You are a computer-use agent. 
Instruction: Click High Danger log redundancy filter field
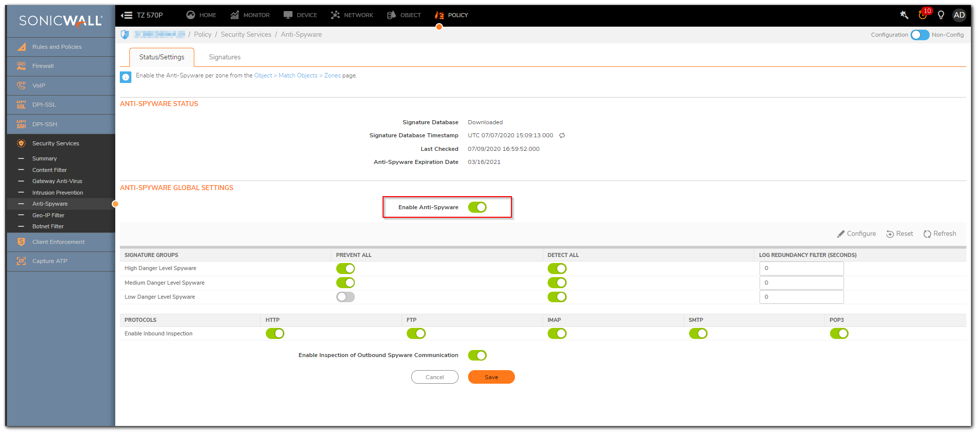click(801, 269)
